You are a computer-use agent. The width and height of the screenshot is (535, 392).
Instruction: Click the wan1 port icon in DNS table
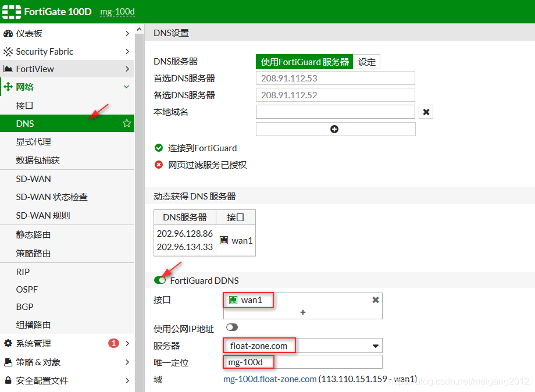224,240
